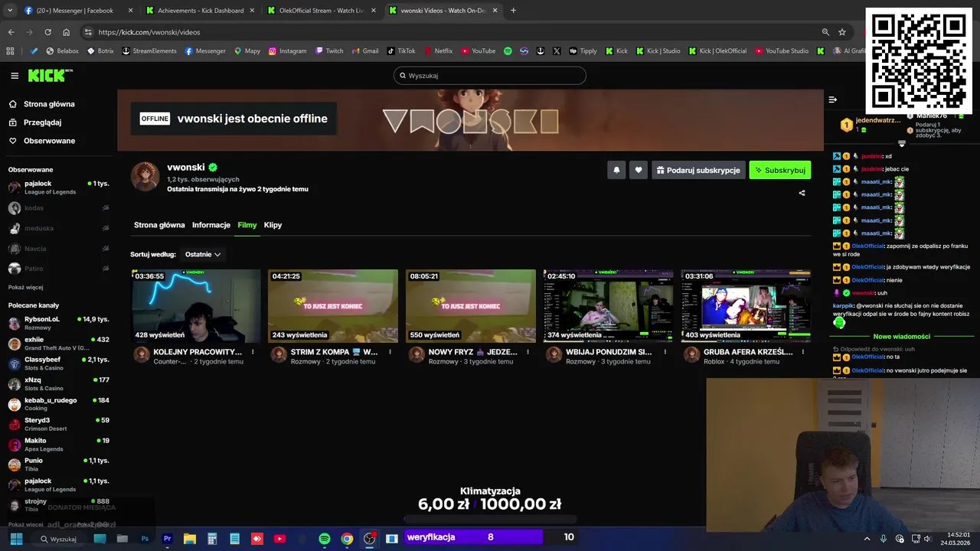
Task: Show hidden system tray icons
Action: tap(867, 539)
